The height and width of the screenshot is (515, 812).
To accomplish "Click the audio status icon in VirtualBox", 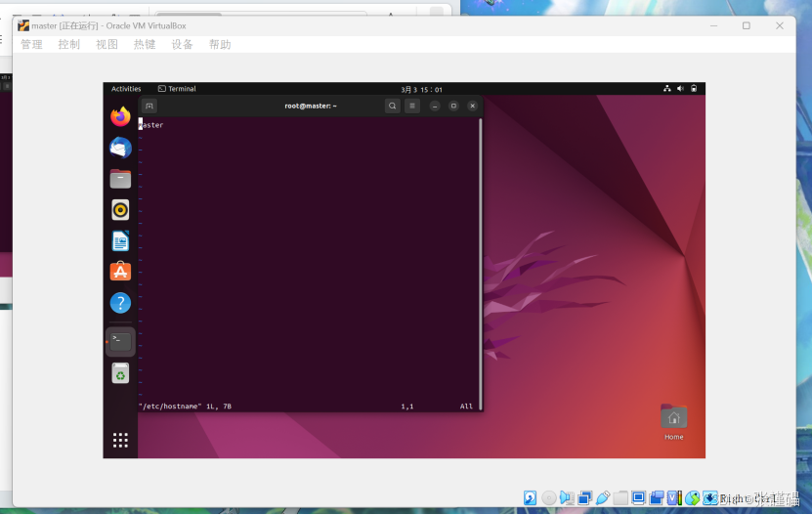I will (x=567, y=498).
